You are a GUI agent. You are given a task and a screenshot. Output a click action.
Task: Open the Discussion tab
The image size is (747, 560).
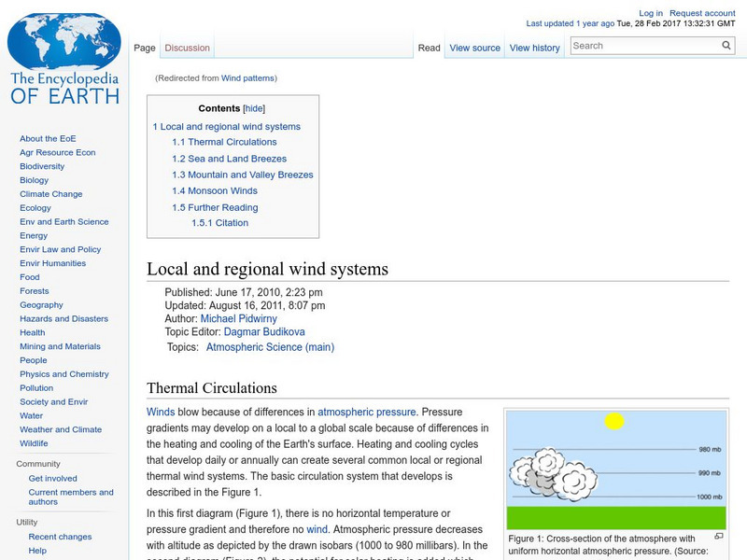(x=188, y=49)
